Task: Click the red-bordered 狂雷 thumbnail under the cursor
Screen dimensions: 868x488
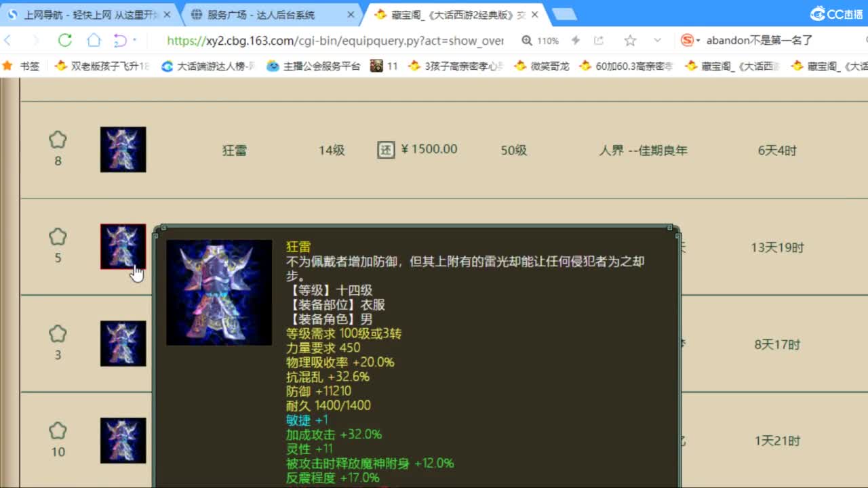Action: tap(123, 247)
